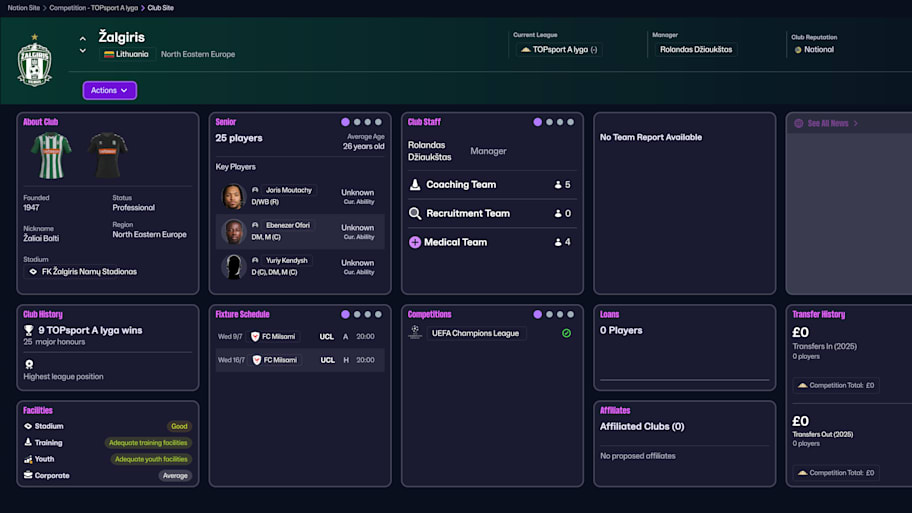Open the Loans panel heading
This screenshot has width=912, height=513.
click(610, 315)
